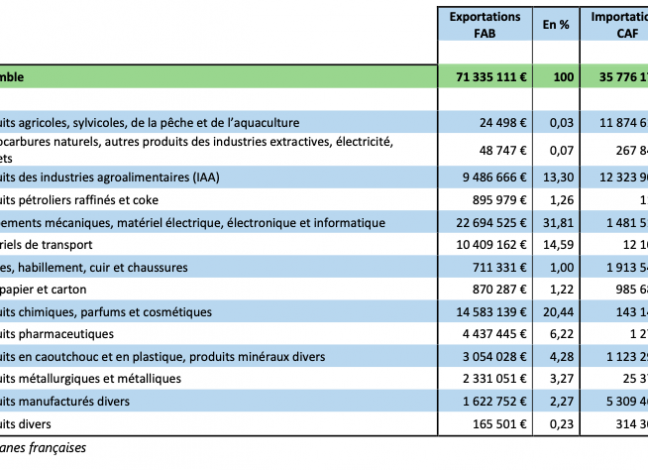Click the 20,44 percentage cell
Viewport: 648px width, 470px height.
pyautogui.click(x=558, y=312)
